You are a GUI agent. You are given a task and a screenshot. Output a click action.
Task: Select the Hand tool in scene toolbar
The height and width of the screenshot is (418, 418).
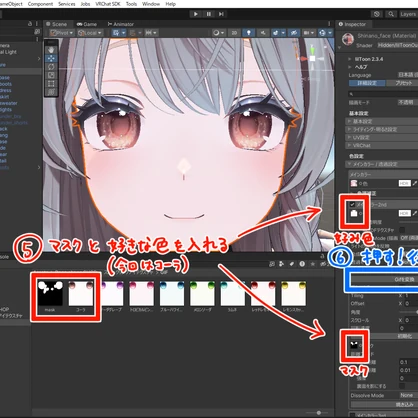pyautogui.click(x=51, y=50)
